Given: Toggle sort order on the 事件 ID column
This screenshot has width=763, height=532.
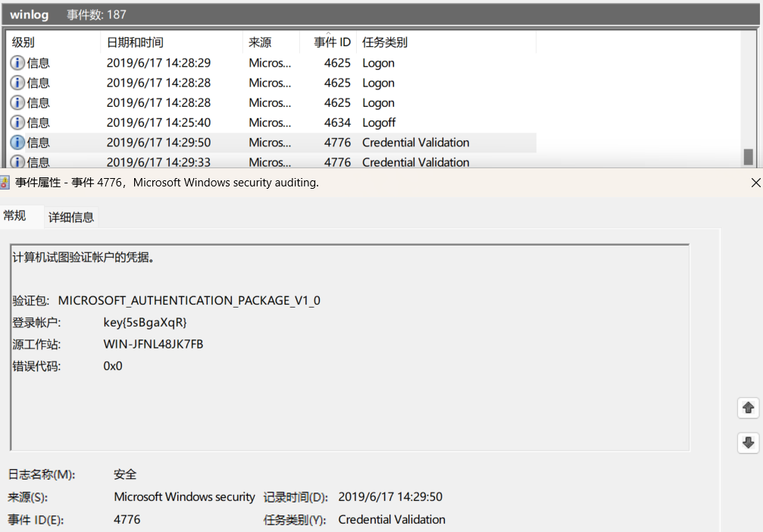Looking at the screenshot, I should [333, 42].
